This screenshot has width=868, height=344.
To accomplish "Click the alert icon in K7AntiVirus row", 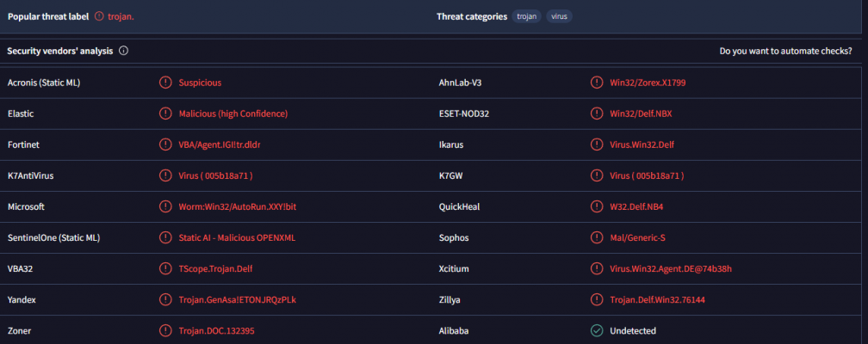I will (165, 175).
